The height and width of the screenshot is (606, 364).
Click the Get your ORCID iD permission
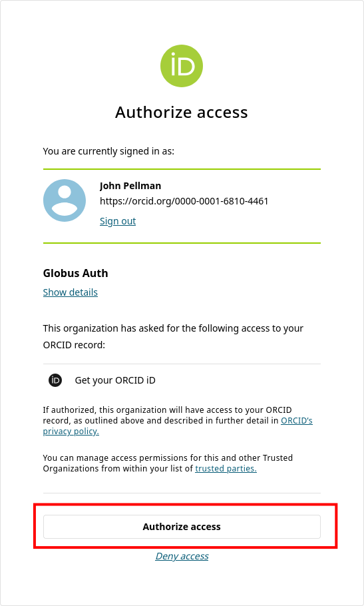115,380
